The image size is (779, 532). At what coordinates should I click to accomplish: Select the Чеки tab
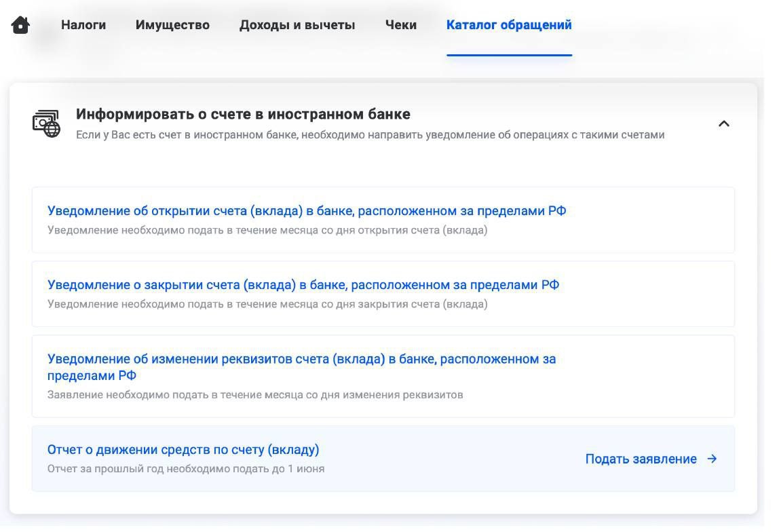pos(401,25)
